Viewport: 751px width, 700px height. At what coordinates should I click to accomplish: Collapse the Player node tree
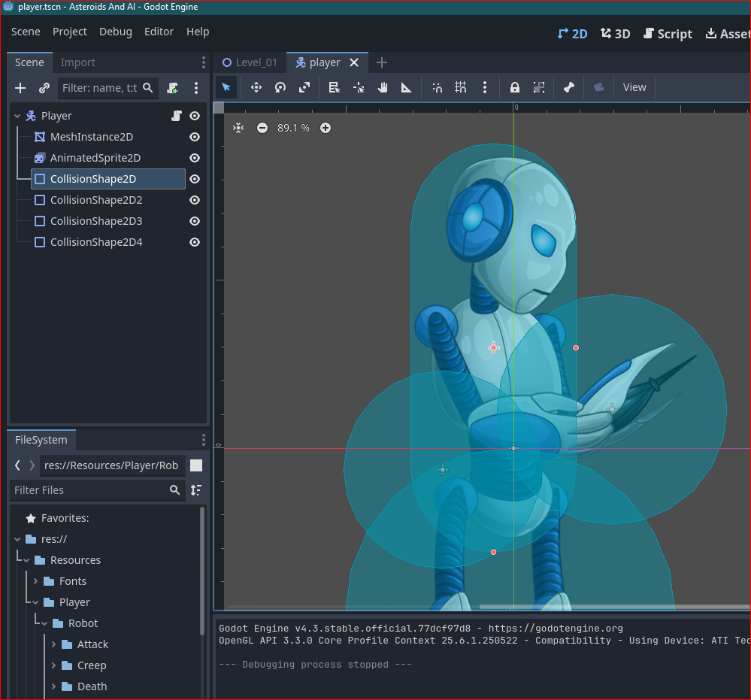point(17,116)
